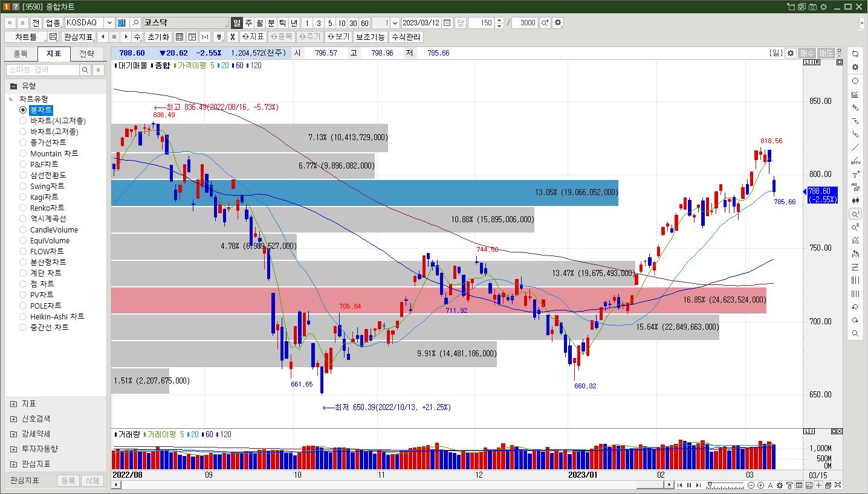Select the AUTO trend line tool
This screenshot has width=868, height=494.
pyautogui.click(x=855, y=161)
